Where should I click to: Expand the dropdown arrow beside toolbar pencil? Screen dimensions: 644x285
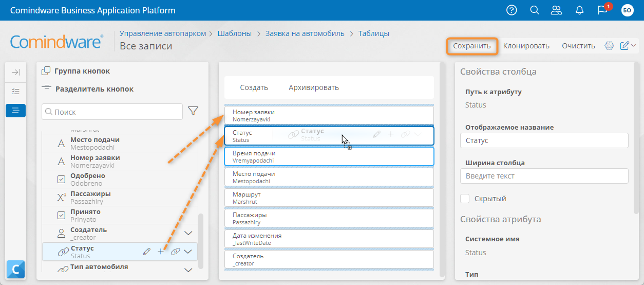click(x=633, y=46)
